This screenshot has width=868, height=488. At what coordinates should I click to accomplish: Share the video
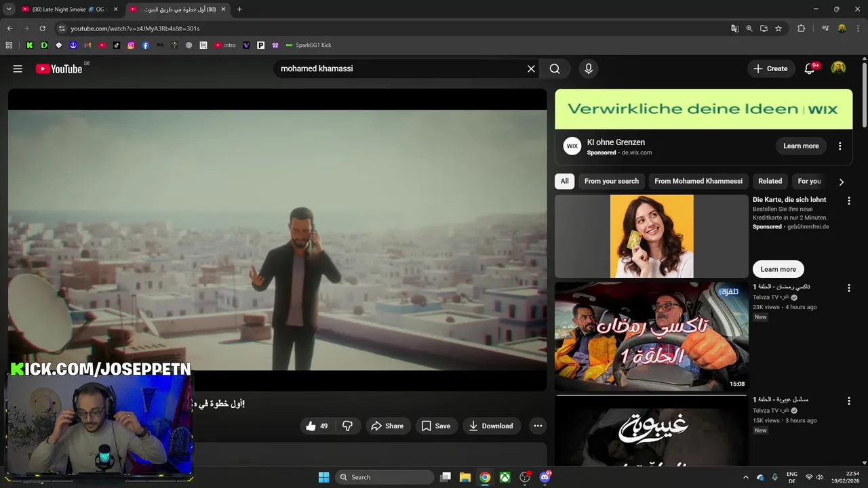coord(388,426)
